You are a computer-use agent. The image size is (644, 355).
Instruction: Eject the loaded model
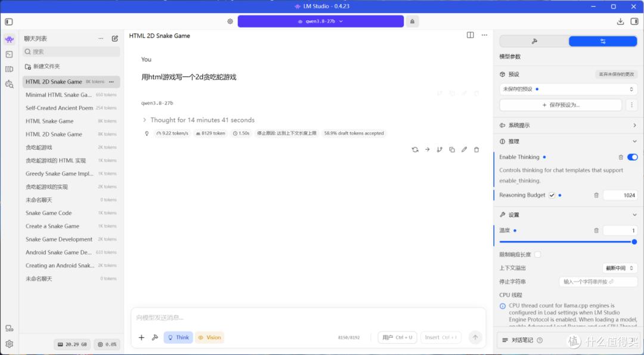tap(413, 21)
